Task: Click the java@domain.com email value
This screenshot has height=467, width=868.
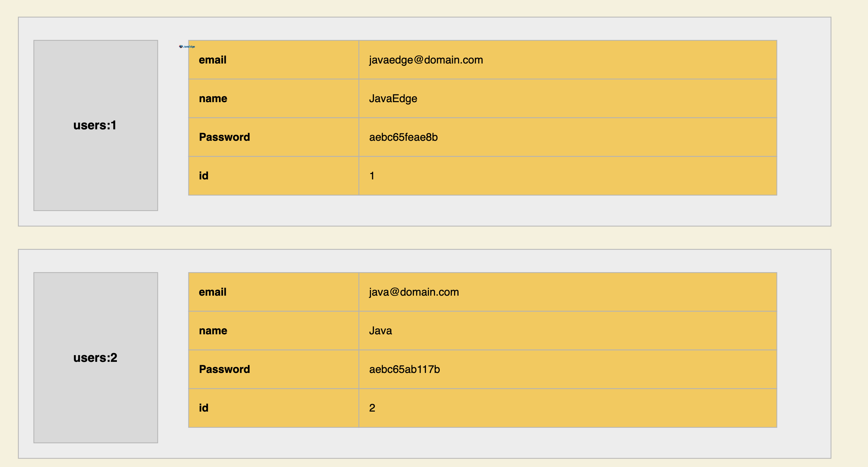Action: click(414, 292)
